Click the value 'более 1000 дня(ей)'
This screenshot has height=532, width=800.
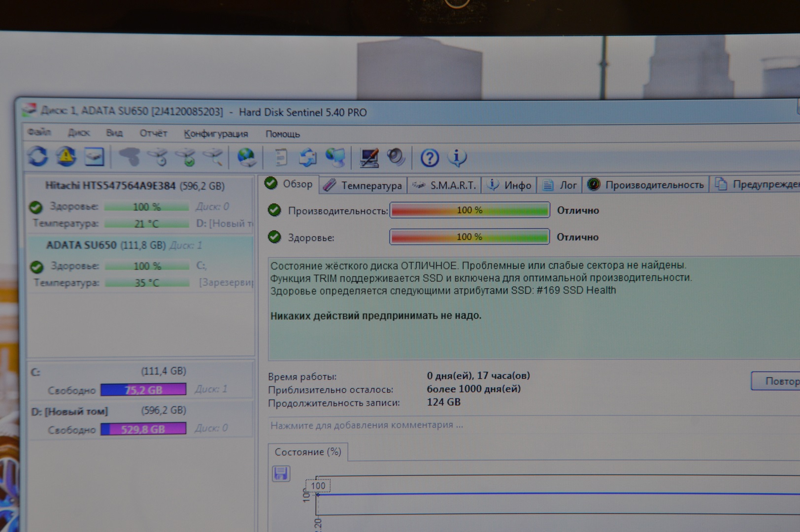click(x=473, y=389)
